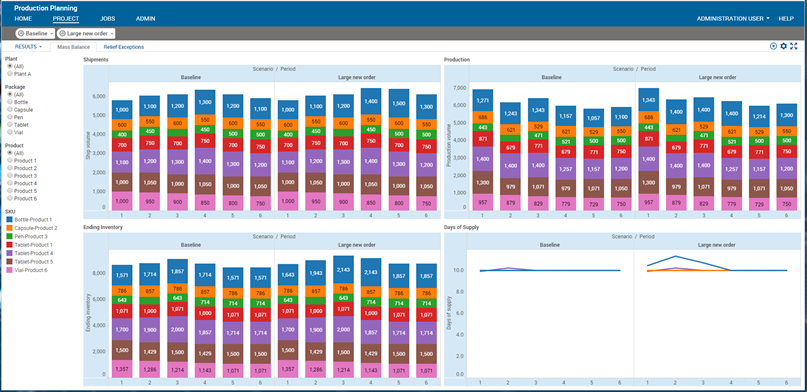Click the Production Large new order header
This screenshot has height=392, width=807.
point(717,77)
